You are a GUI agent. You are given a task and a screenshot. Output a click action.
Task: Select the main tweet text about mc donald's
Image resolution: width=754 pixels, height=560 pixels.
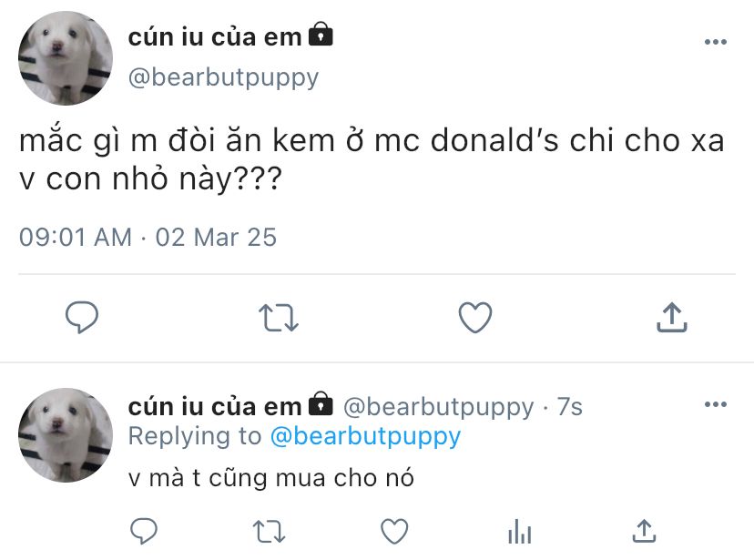372,159
